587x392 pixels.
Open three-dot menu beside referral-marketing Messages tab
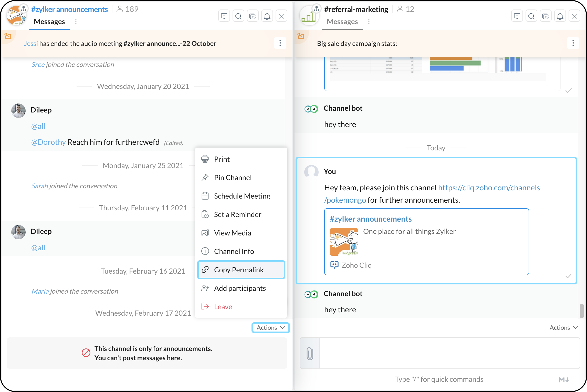coord(369,22)
